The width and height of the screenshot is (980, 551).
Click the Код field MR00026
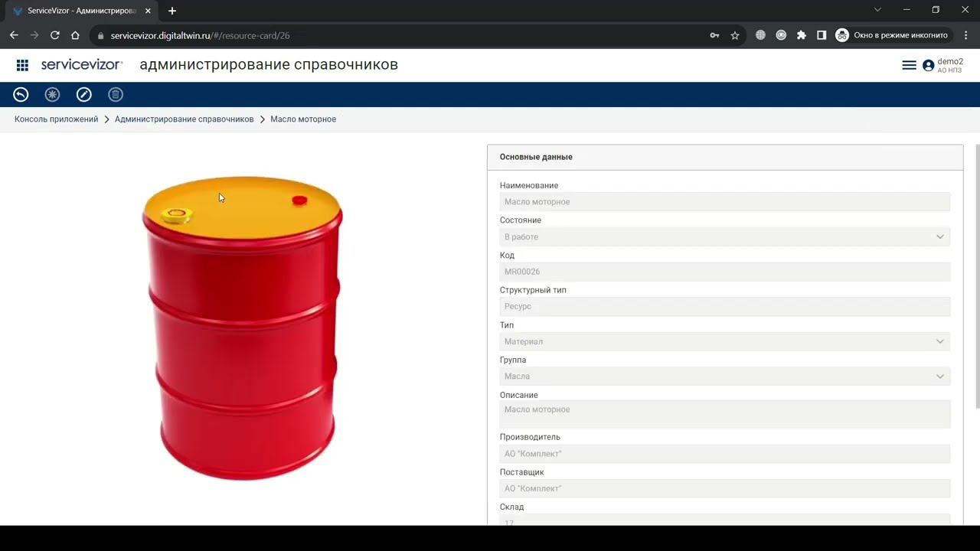(725, 272)
